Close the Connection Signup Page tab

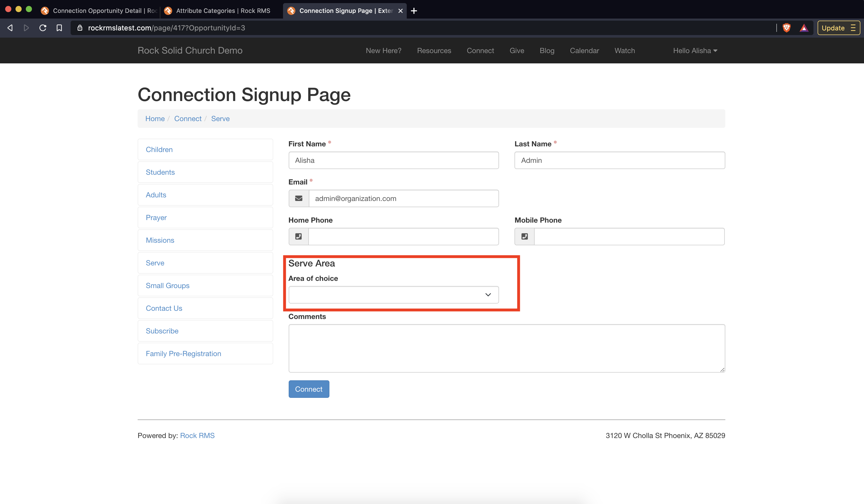[x=401, y=11]
